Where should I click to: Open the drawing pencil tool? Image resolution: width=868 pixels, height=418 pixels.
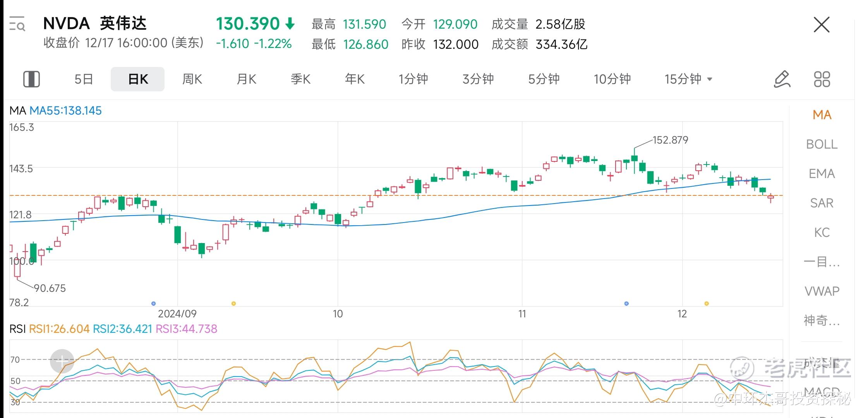782,79
